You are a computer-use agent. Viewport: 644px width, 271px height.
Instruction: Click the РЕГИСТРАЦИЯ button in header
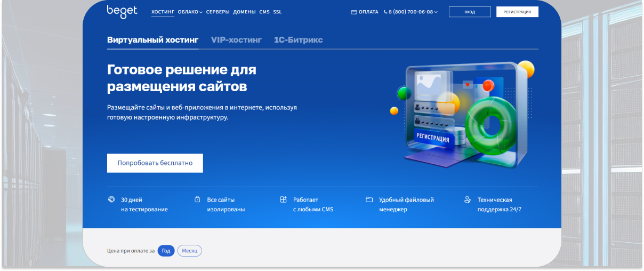pos(517,12)
